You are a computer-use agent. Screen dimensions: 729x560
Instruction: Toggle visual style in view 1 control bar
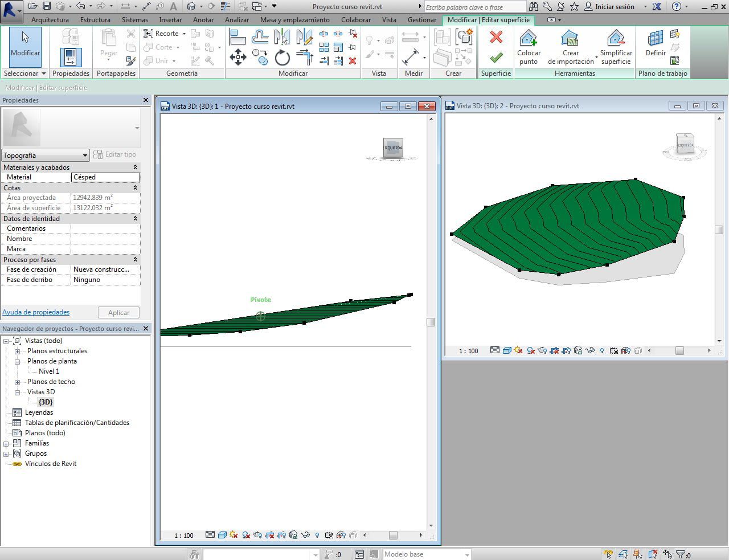pyautogui.click(x=222, y=535)
